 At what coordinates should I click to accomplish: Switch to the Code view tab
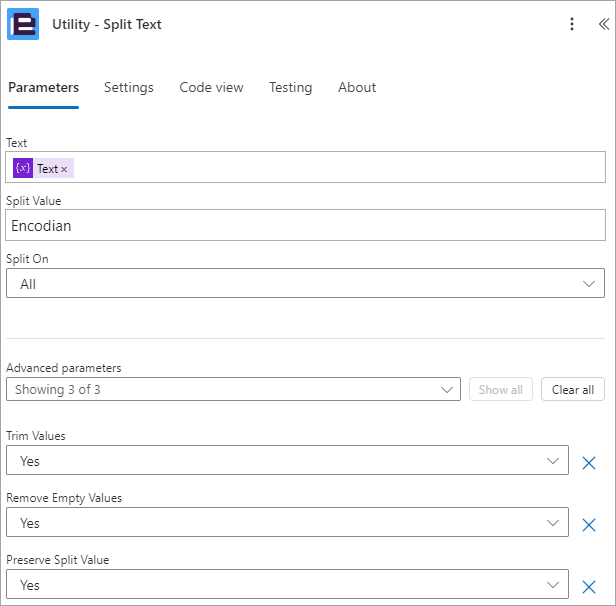[x=211, y=87]
